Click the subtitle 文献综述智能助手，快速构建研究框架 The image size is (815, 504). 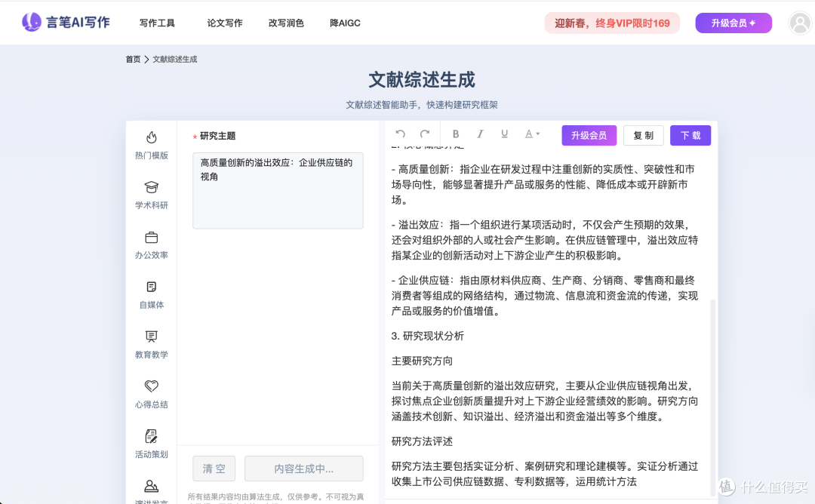[x=422, y=105]
